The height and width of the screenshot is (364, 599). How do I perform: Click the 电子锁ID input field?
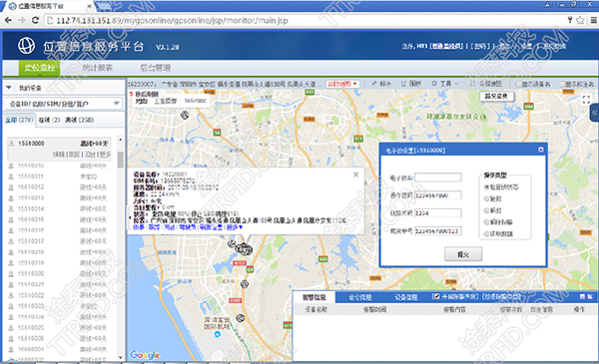(x=438, y=178)
